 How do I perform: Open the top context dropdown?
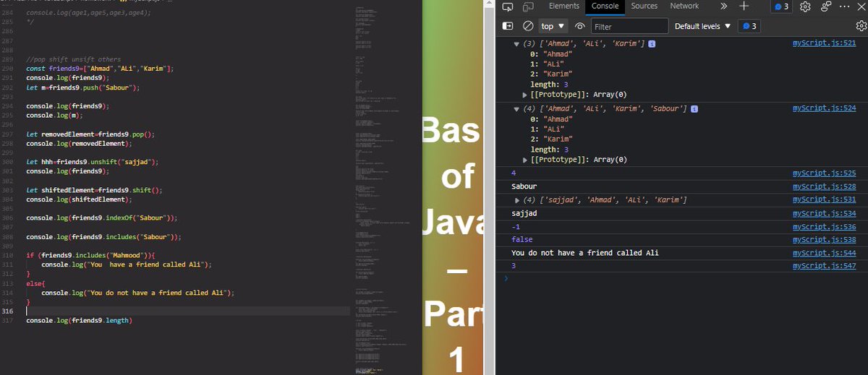[554, 26]
